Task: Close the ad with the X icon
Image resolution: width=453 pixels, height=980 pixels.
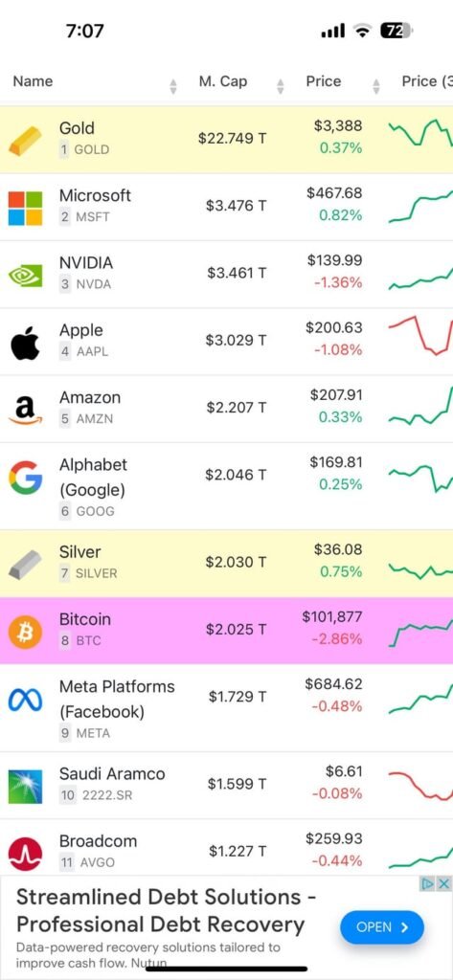Action: pyautogui.click(x=443, y=883)
